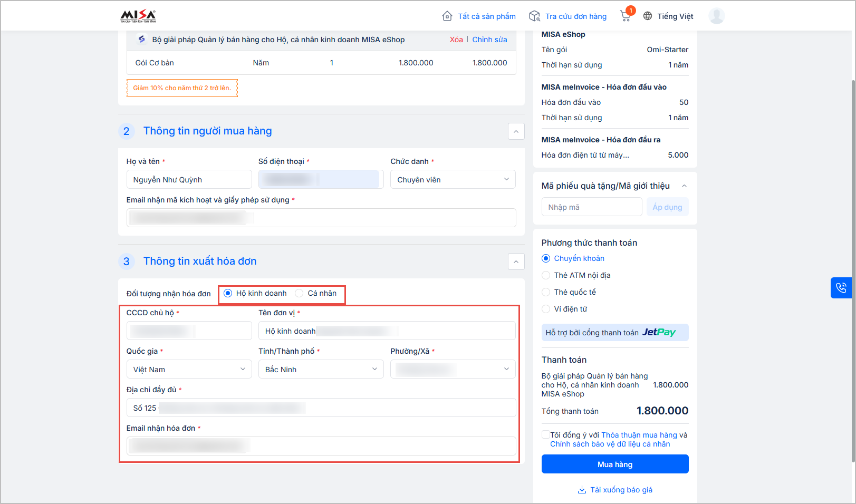This screenshot has width=856, height=504.
Task: Click the Chỉnh sửa link
Action: (x=489, y=40)
